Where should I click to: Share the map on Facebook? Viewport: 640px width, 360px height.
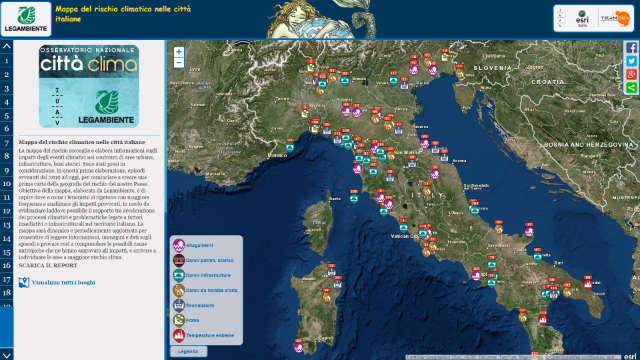point(631,48)
